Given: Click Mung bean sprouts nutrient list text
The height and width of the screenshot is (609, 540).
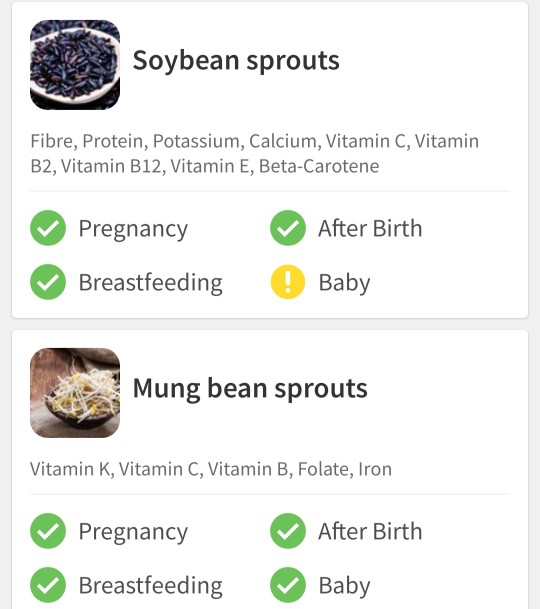Looking at the screenshot, I should (x=211, y=469).
